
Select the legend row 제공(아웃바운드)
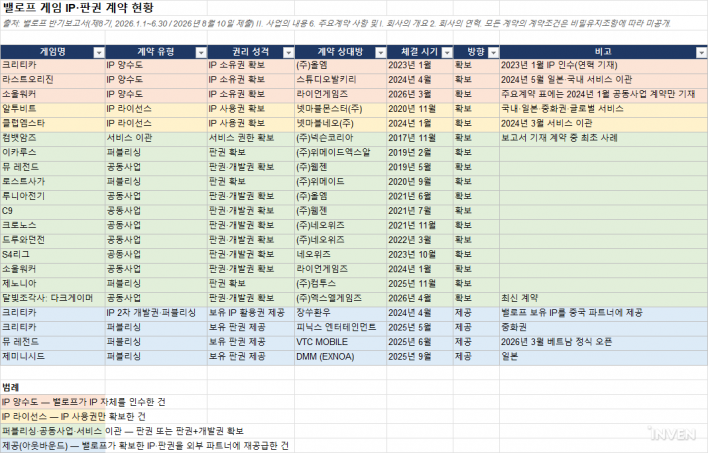tap(145, 445)
